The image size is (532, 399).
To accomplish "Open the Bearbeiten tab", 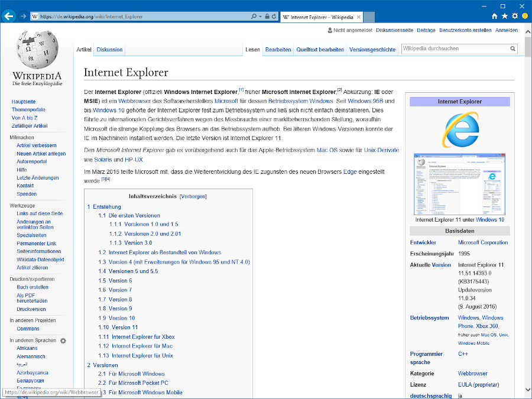I will pyautogui.click(x=278, y=50).
